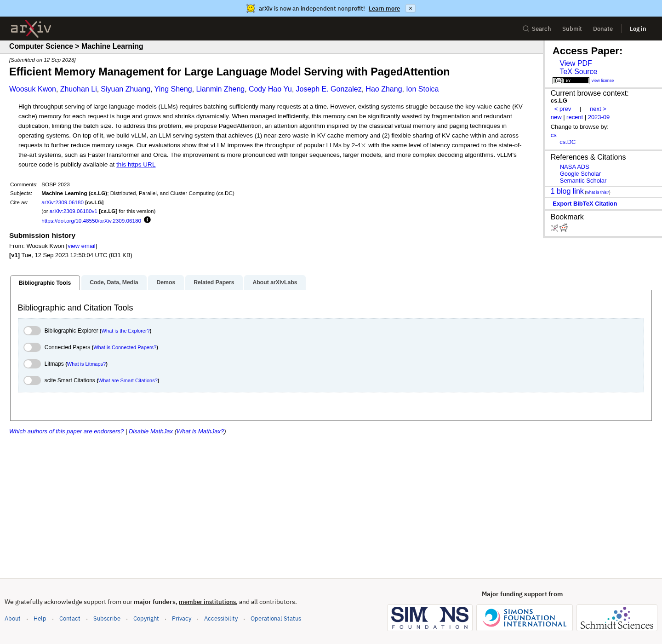Screen dimensions: 662x644
Task: Open the DOI link for the paper
Action: pos(91,221)
